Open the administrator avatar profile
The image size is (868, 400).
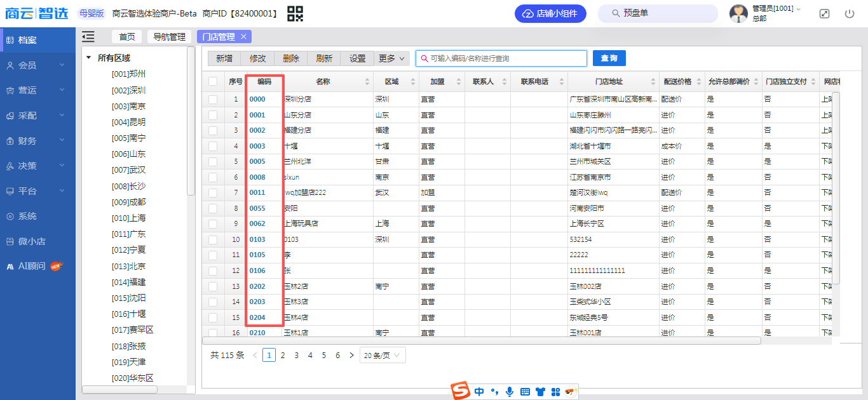click(738, 13)
